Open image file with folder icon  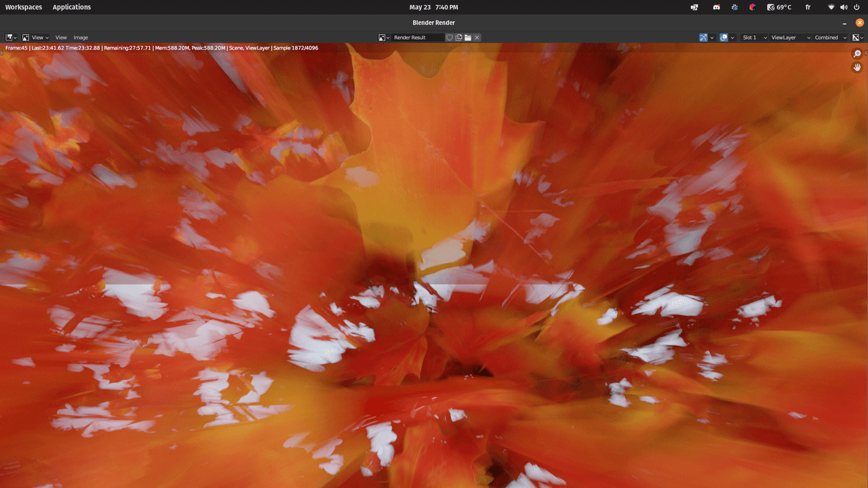[x=468, y=37]
